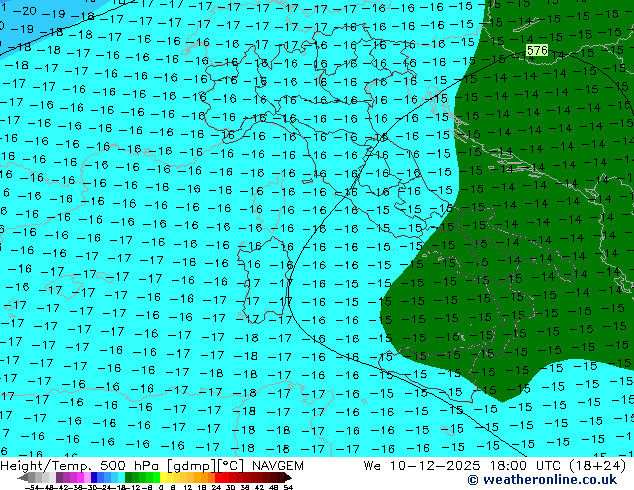Screen dimensions: 634x490
Task: Click the '54' label on the color scale
Action: [288, 488]
